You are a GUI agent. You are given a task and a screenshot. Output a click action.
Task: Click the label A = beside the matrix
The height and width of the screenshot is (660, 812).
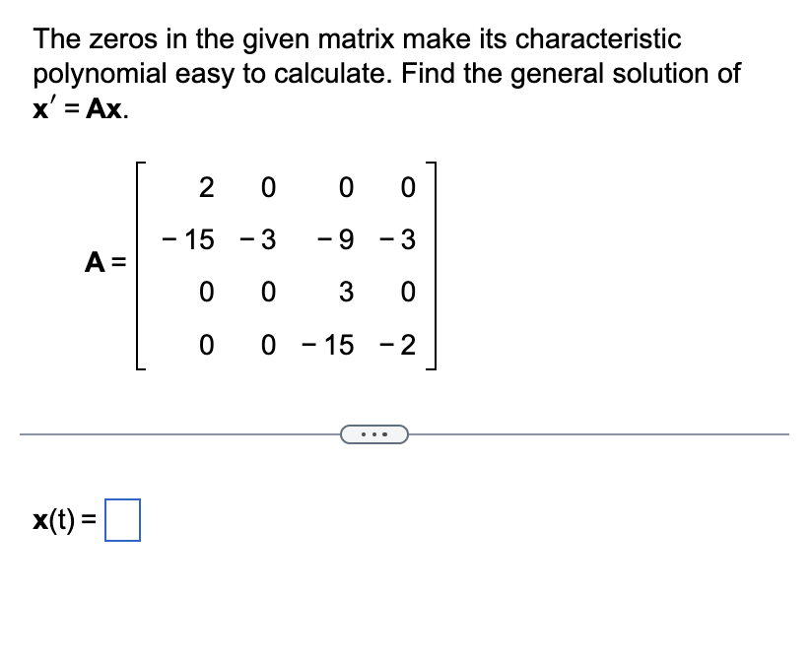coord(104,262)
